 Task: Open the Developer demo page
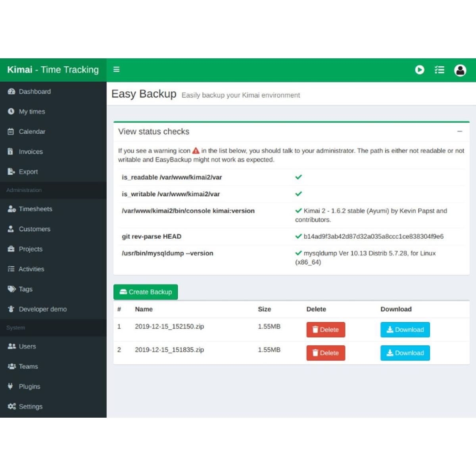[x=53, y=309]
